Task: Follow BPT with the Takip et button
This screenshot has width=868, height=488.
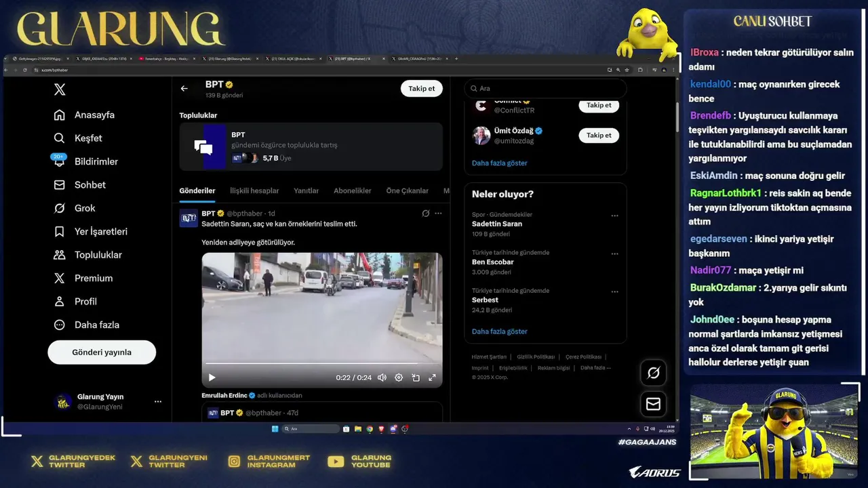Action: (421, 88)
